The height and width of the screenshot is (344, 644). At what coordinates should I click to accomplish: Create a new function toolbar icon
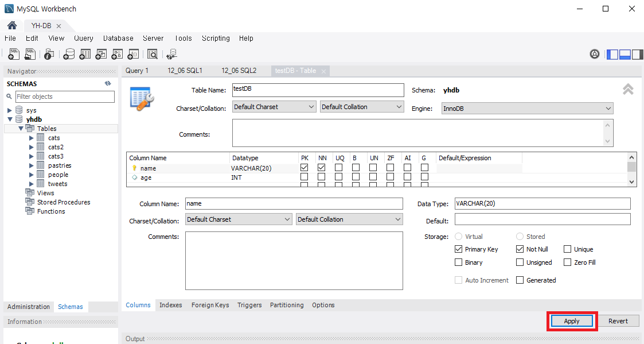(133, 54)
